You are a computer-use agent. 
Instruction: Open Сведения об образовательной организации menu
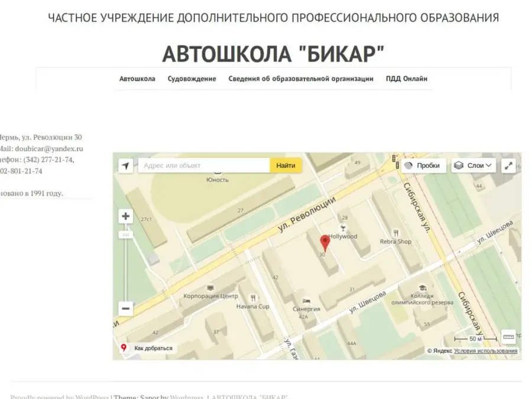[301, 79]
